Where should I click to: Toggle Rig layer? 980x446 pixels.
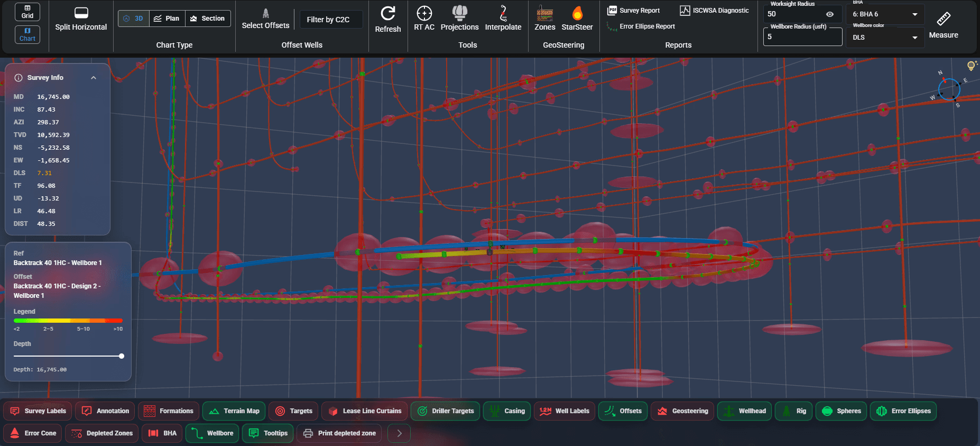(x=793, y=411)
